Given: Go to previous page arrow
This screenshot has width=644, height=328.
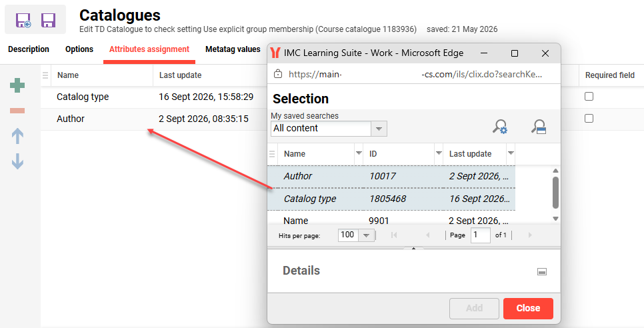Looking at the screenshot, I should pos(427,235).
